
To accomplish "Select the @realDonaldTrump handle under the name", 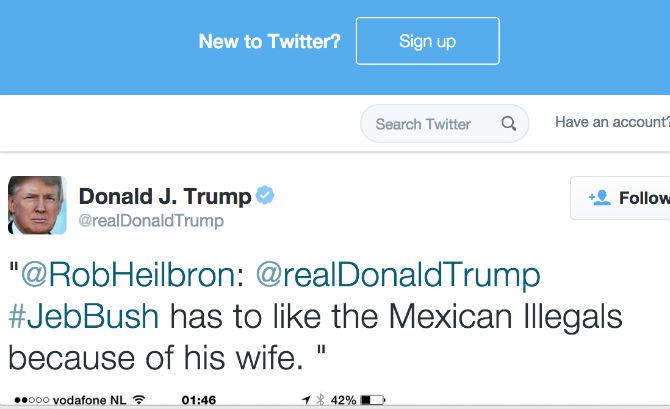I will [x=150, y=221].
